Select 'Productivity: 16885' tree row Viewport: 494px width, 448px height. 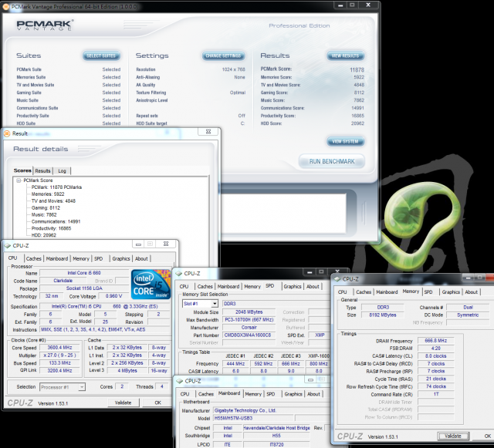point(51,228)
